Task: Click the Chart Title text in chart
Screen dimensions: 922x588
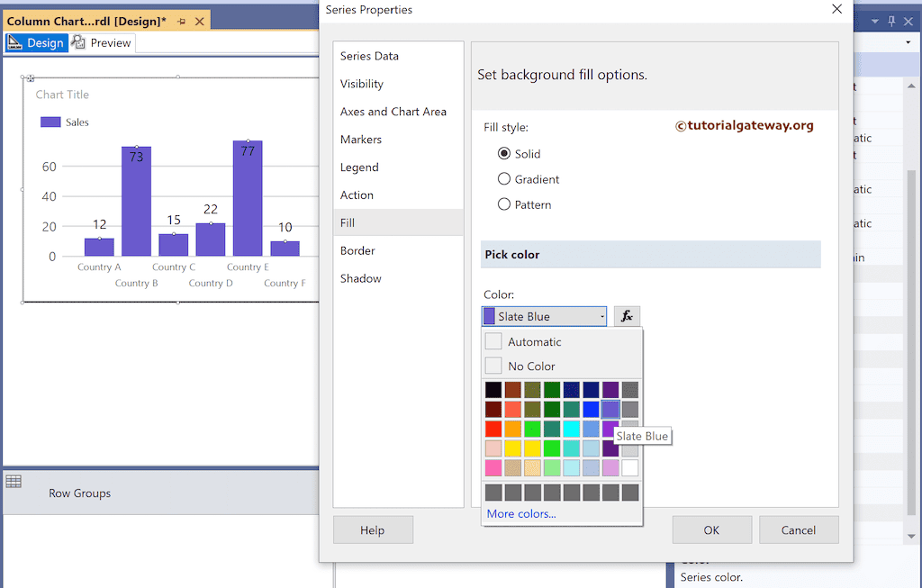Action: [x=62, y=94]
